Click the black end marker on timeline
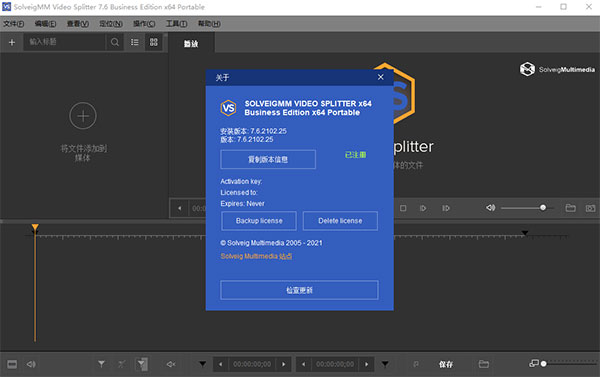Image resolution: width=600 pixels, height=377 pixels. click(525, 233)
